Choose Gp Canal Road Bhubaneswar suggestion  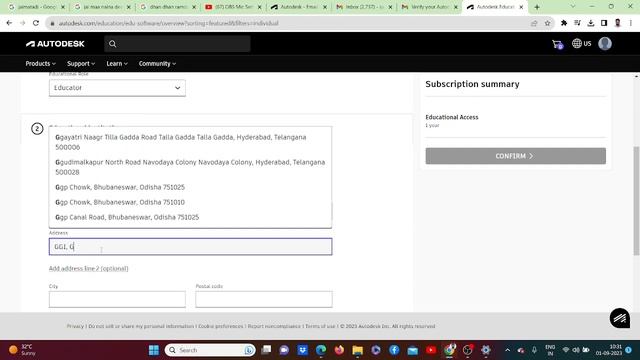pos(190,217)
